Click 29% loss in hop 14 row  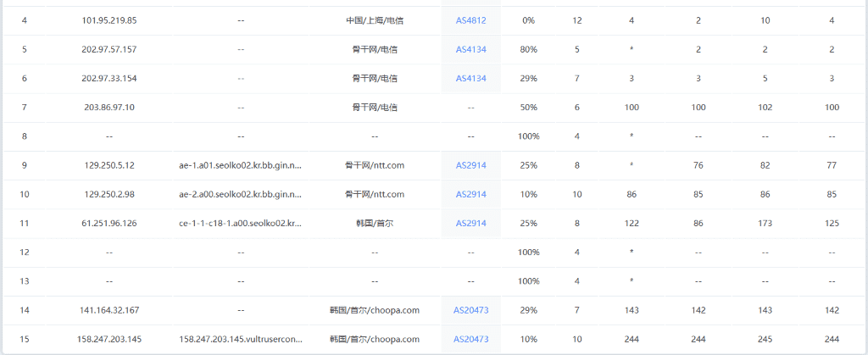pos(529,310)
